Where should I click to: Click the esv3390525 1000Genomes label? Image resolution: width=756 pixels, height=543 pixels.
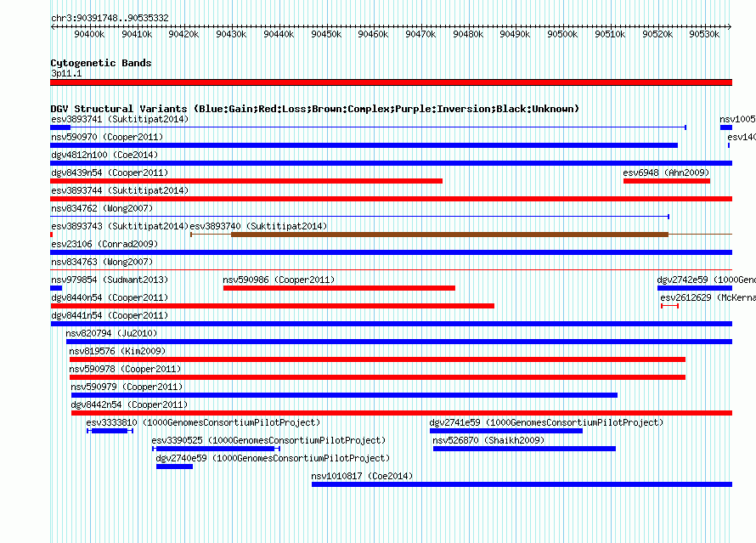point(268,440)
